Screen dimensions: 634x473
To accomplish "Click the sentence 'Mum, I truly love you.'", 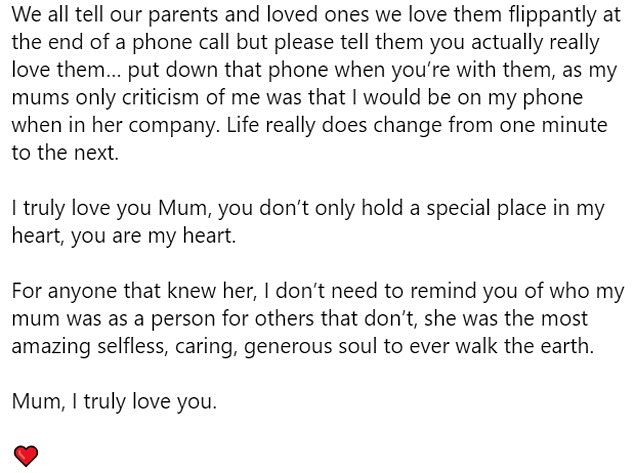I will (x=114, y=401).
